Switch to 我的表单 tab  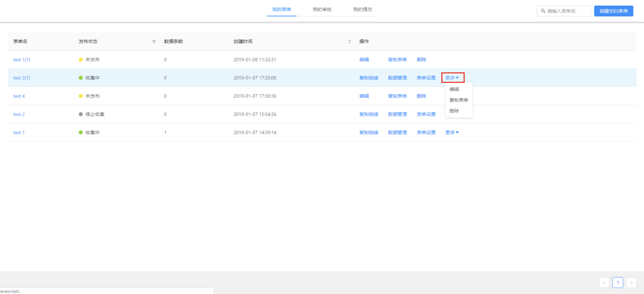pyautogui.click(x=281, y=9)
